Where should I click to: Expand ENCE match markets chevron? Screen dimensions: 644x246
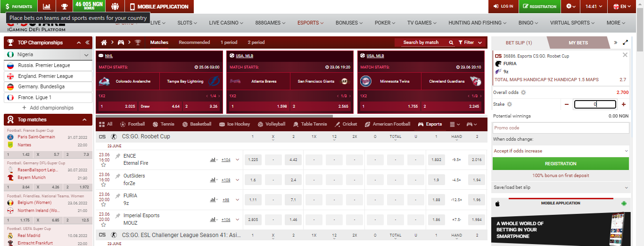pyautogui.click(x=238, y=160)
